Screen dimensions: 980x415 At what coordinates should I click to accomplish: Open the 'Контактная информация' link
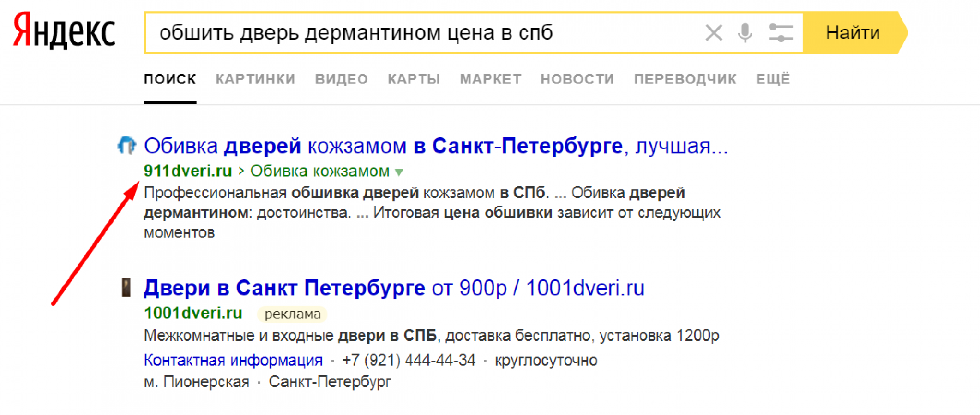(x=233, y=360)
